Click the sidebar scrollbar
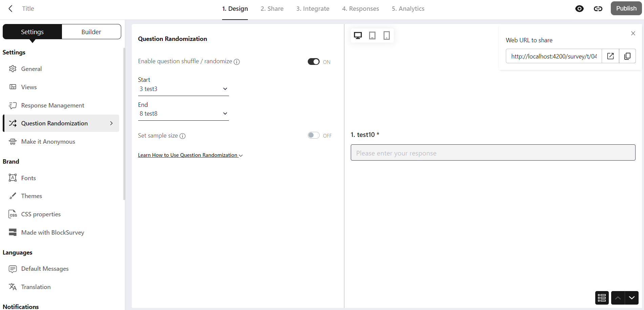 pos(124,124)
